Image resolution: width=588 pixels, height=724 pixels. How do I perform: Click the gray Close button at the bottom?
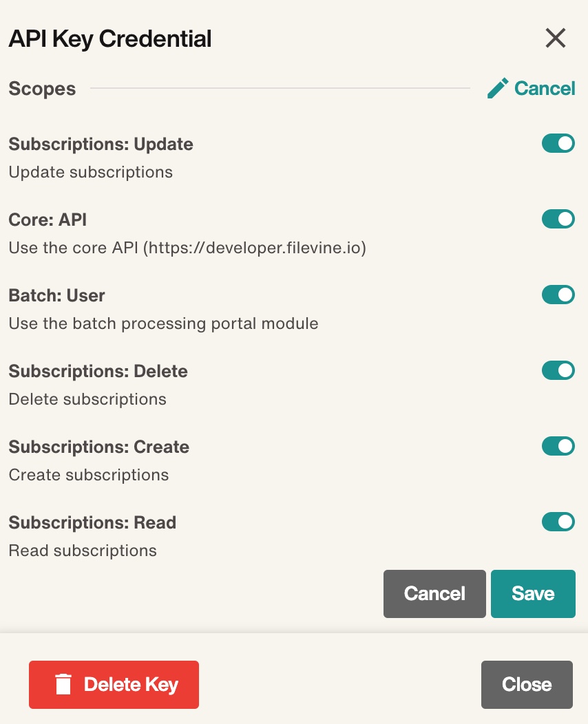527,685
